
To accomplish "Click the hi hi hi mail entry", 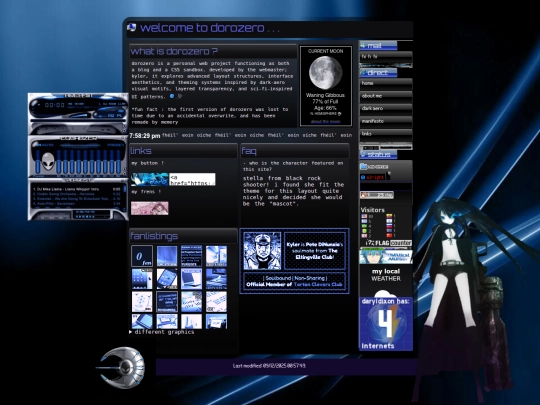I will point(386,57).
